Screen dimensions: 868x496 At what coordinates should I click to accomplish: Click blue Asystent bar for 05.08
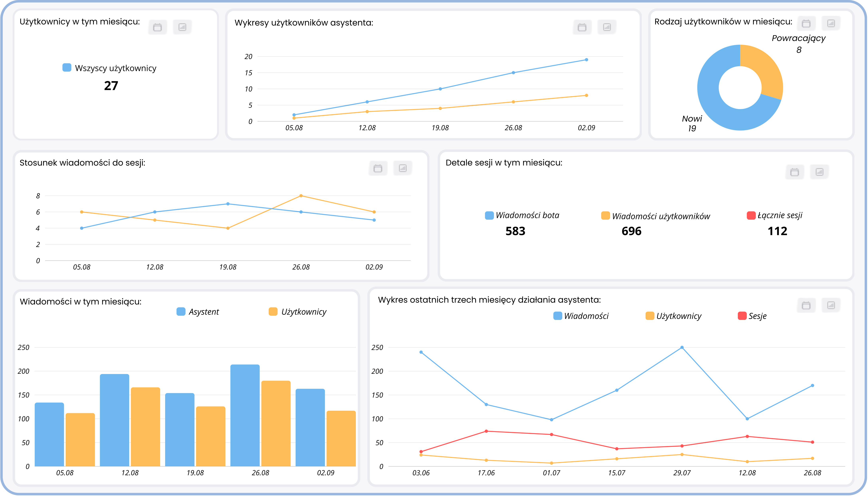[49, 434]
